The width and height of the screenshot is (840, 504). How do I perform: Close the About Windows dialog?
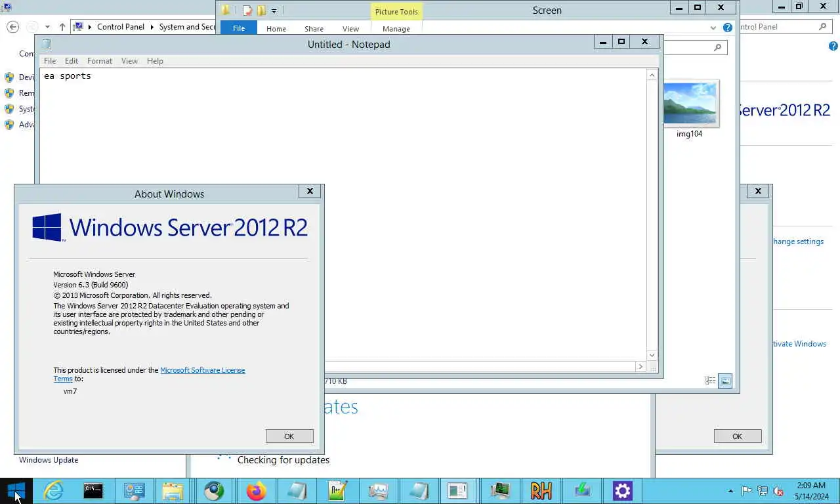point(310,191)
